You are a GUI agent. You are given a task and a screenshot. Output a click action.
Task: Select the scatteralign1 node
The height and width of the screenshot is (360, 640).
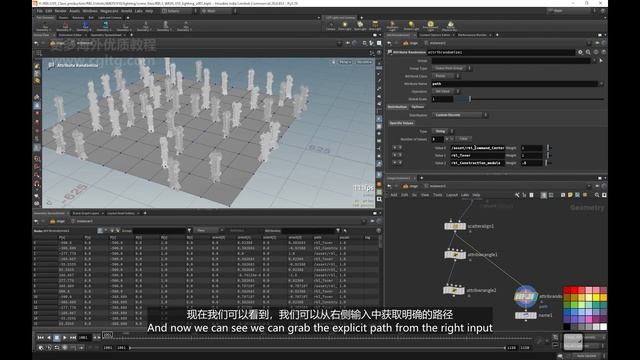[455, 226]
